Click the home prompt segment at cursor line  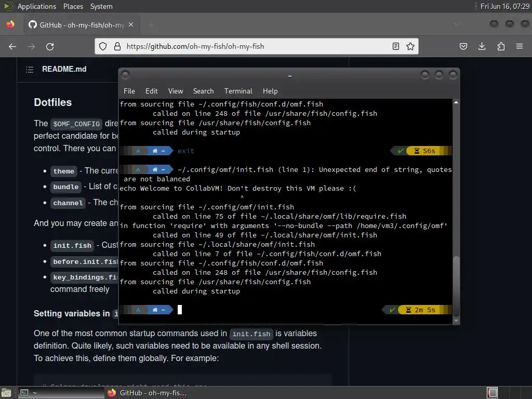tap(159, 310)
